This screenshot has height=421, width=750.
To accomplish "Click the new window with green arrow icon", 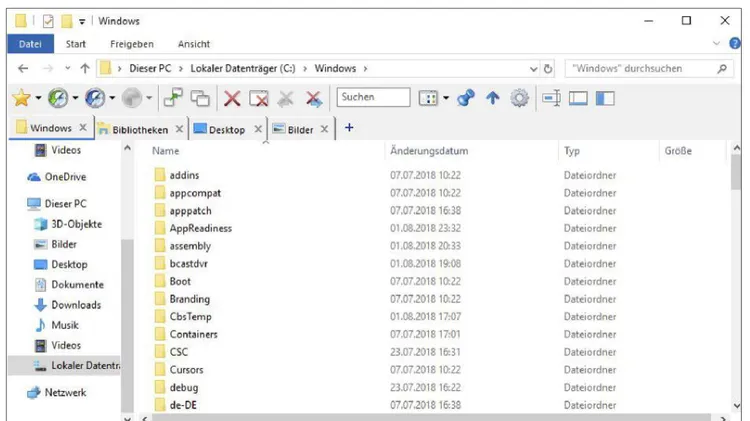I will tap(173, 98).
